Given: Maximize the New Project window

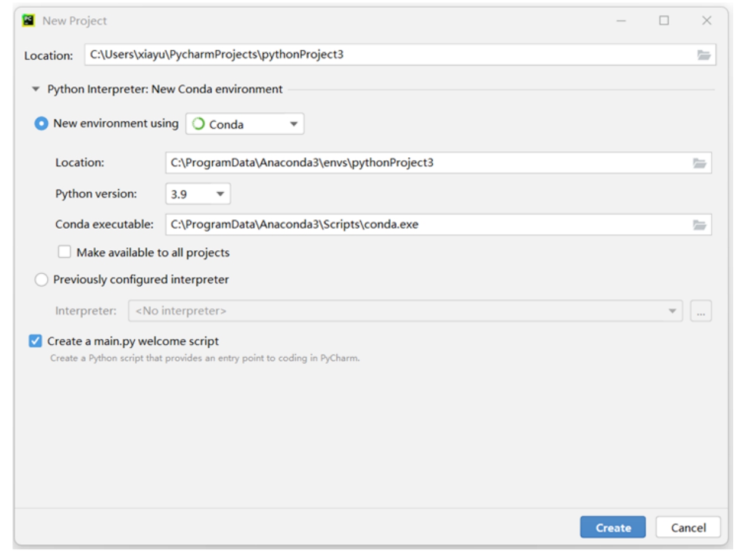Looking at the screenshot, I should tap(665, 21).
